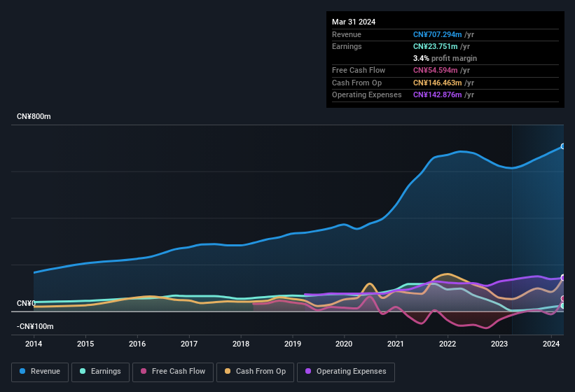This screenshot has width=575, height=392.
Task: Select the 2021 x-axis year label
Action: click(x=396, y=344)
